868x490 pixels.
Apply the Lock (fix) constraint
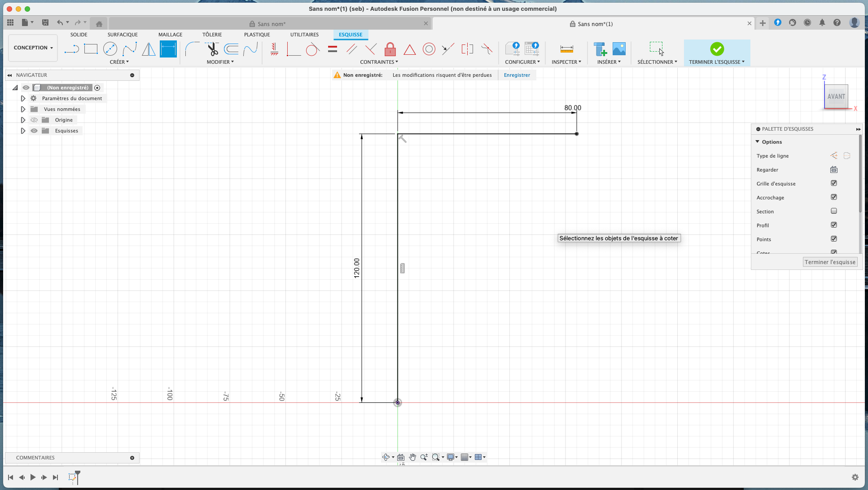[x=390, y=49]
